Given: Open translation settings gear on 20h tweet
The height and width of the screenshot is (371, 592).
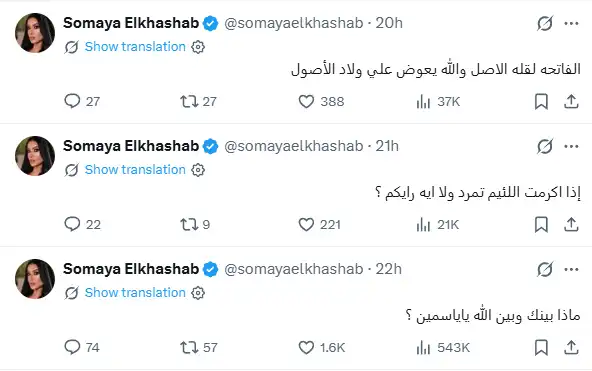Looking at the screenshot, I should tap(198, 47).
